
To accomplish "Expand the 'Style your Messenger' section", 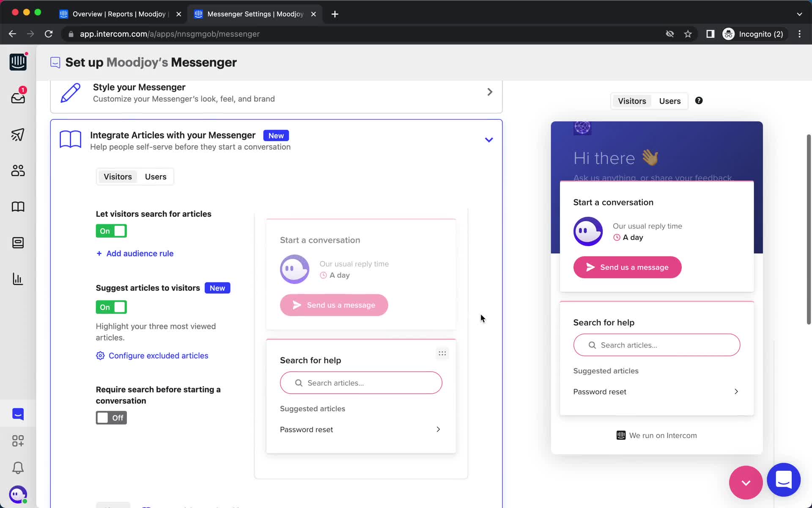I will coord(490,92).
